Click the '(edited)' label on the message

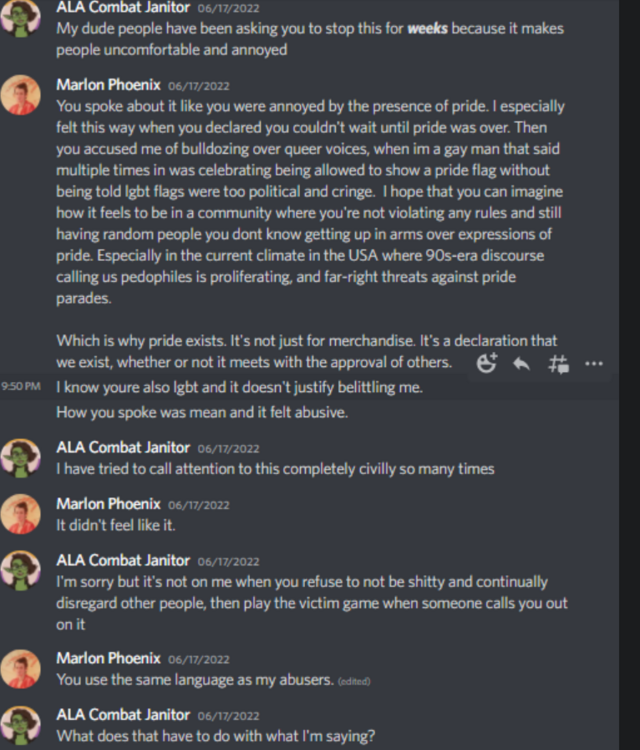[354, 681]
